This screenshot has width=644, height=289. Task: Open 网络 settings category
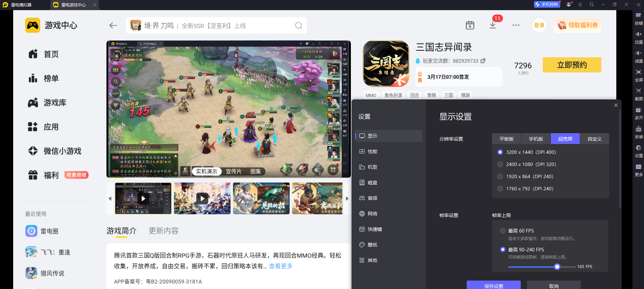(389, 214)
